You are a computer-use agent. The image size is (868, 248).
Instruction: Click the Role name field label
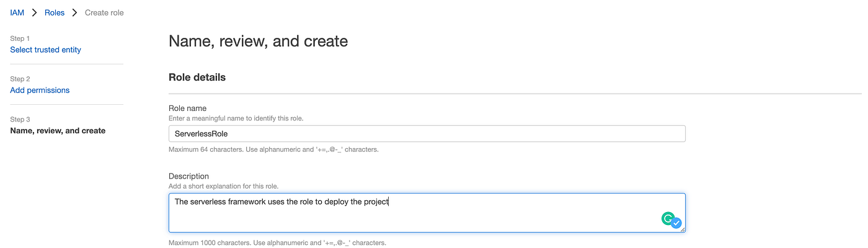tap(187, 108)
